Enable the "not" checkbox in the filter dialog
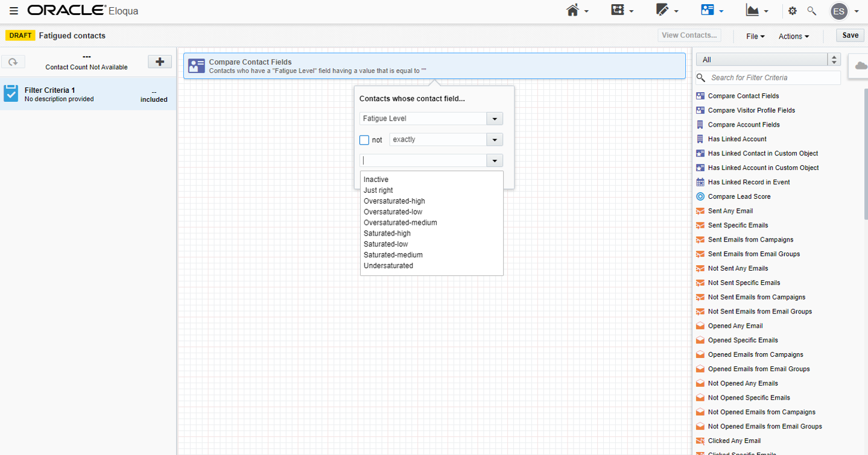The height and width of the screenshot is (455, 868). pos(364,139)
